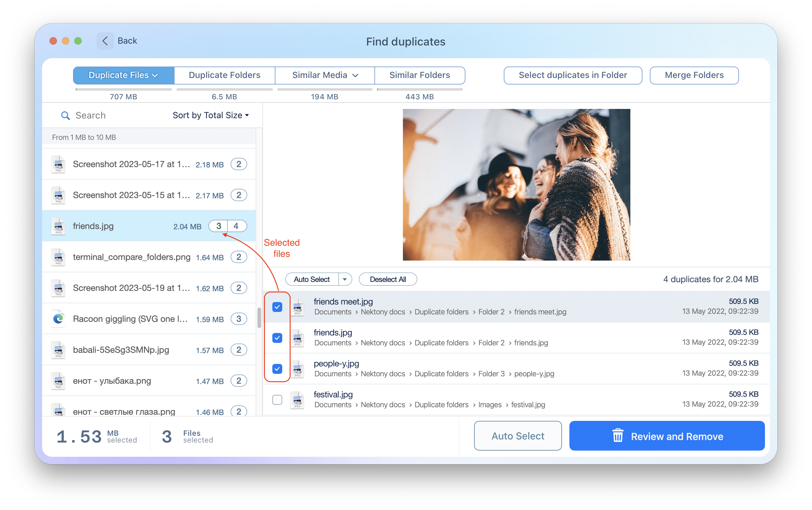
Task: Click the small Auto Select button above the list
Action: pos(312,279)
